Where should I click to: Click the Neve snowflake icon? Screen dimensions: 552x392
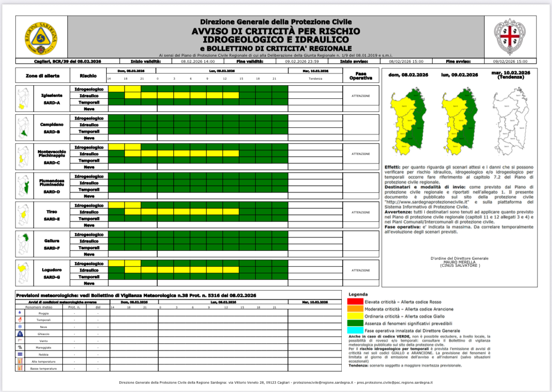(x=20, y=327)
